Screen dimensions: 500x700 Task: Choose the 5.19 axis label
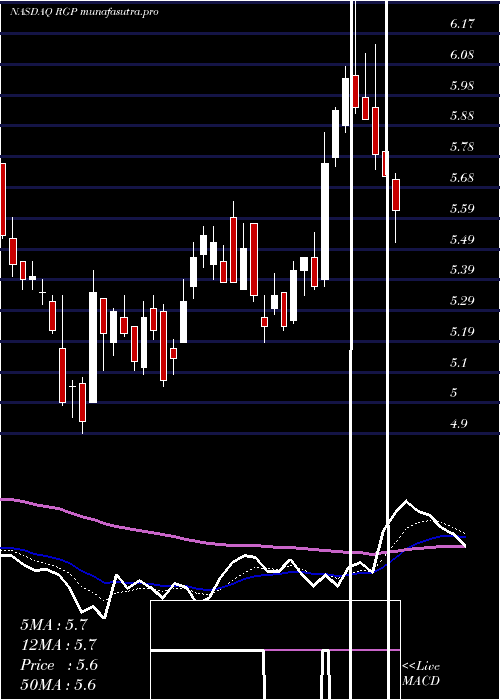tap(461, 332)
